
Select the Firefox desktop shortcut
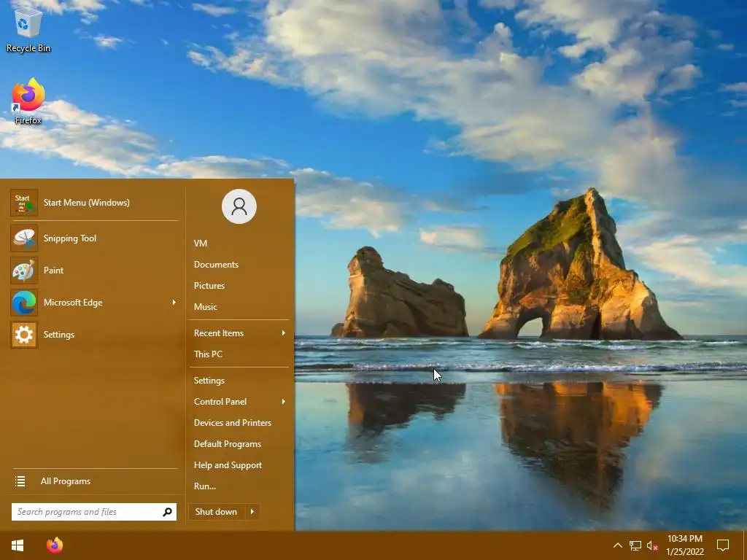pyautogui.click(x=28, y=101)
